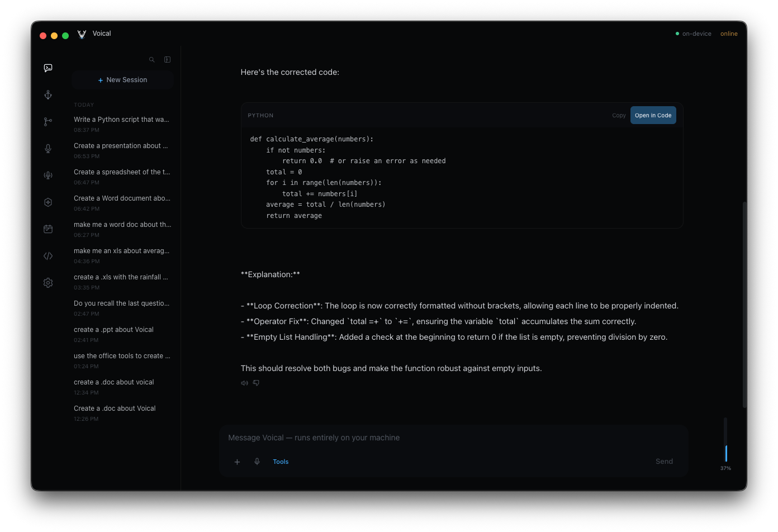Click Open in Code button

point(653,115)
